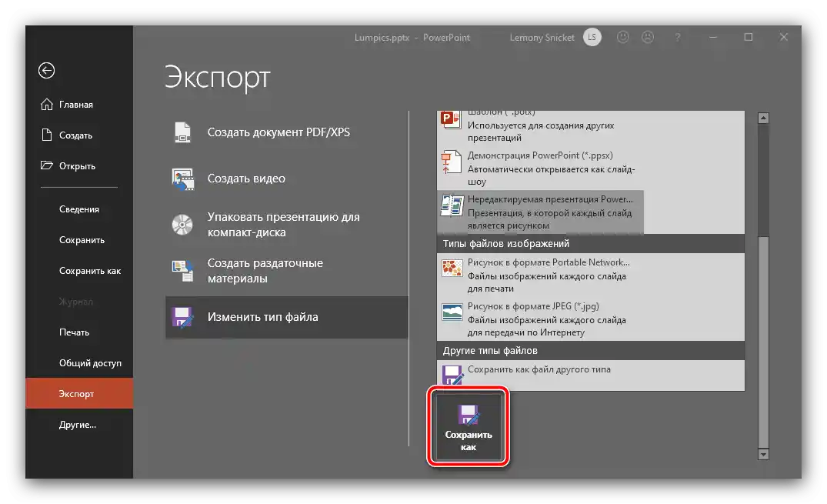Select Рисунок в формате JPEG (*.jpg)
Image resolution: width=827 pixels, height=504 pixels.
coord(540,319)
